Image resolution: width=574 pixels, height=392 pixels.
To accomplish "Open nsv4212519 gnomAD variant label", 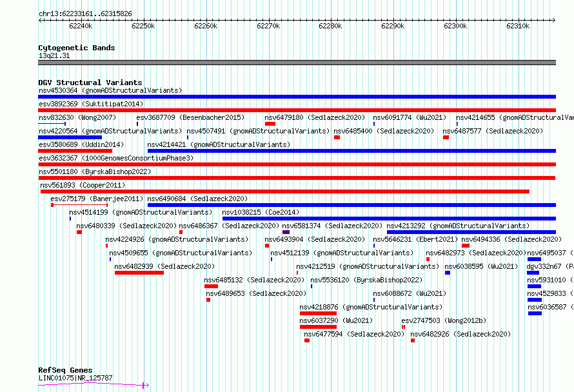I will tap(368, 266).
